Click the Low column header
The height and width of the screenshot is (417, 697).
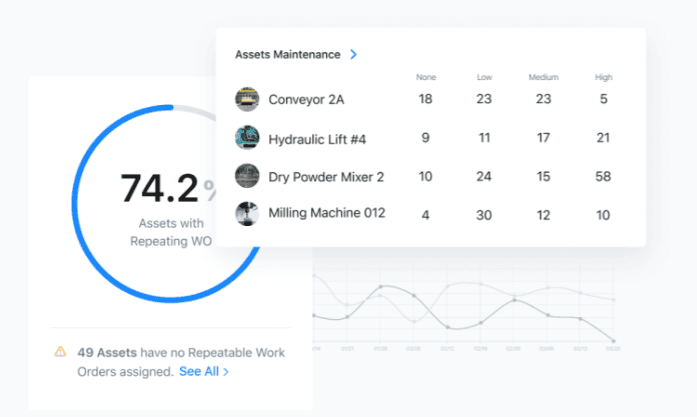tap(484, 77)
